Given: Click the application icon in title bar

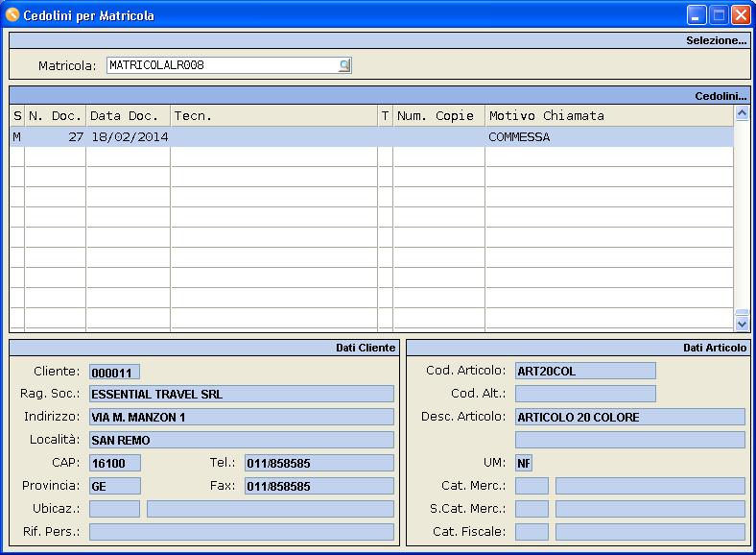Looking at the screenshot, I should pyautogui.click(x=12, y=15).
